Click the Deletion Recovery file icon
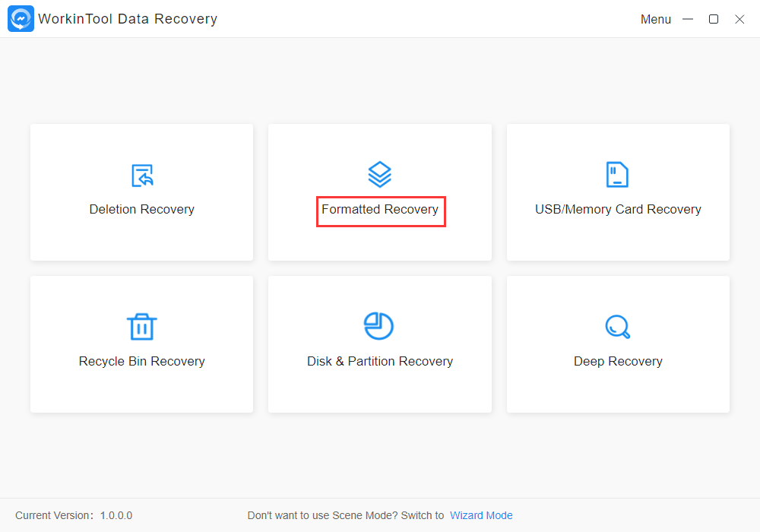This screenshot has width=760, height=532. [142, 175]
